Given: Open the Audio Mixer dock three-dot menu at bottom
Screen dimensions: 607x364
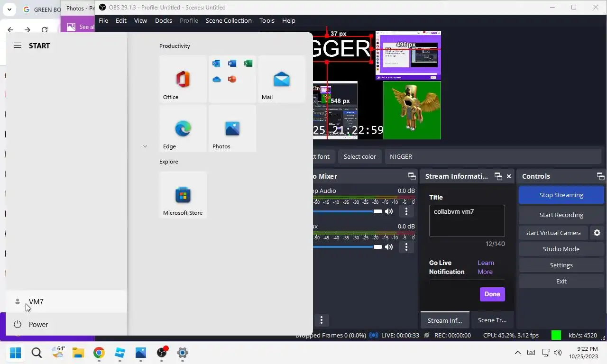Looking at the screenshot, I should pyautogui.click(x=322, y=320).
